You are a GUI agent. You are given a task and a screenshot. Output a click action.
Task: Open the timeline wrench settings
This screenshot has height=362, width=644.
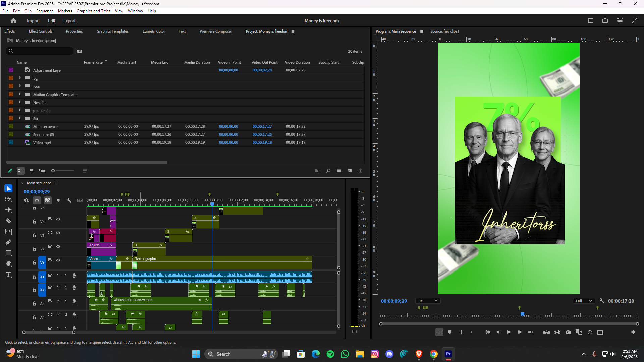(x=69, y=200)
